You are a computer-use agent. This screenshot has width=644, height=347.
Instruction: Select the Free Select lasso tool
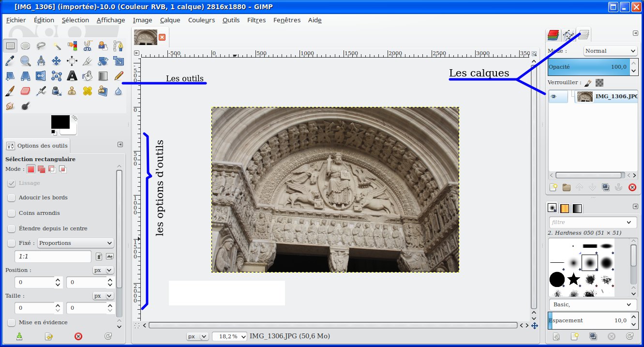tap(41, 46)
